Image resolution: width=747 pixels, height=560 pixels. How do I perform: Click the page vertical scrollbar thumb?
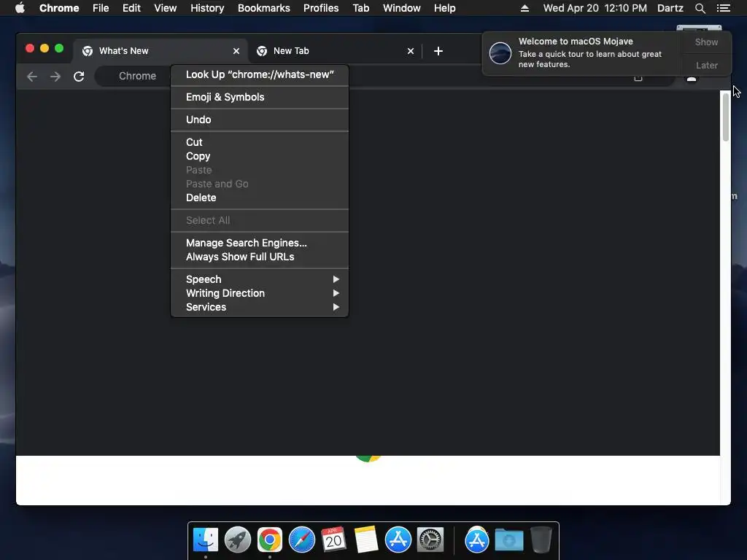click(726, 117)
